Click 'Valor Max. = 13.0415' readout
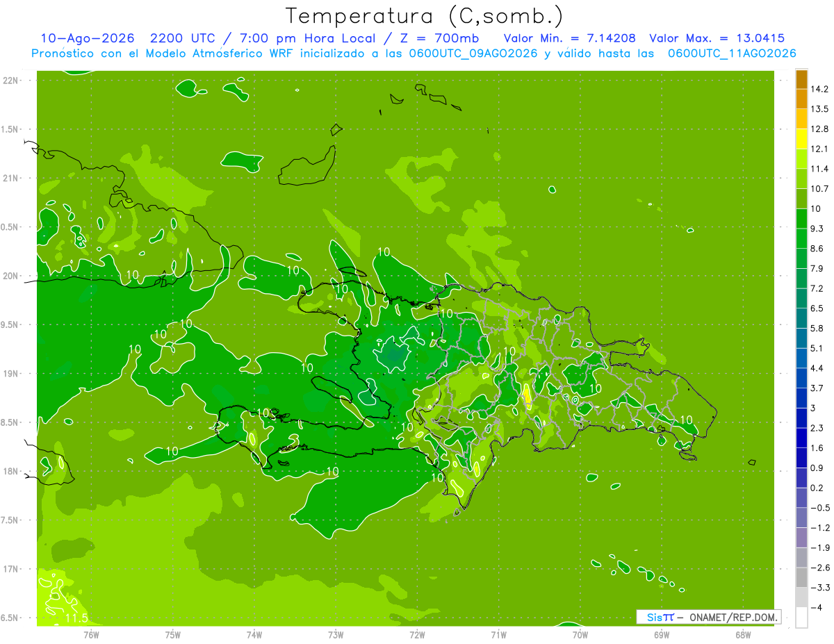The width and height of the screenshot is (834, 644). [717, 38]
